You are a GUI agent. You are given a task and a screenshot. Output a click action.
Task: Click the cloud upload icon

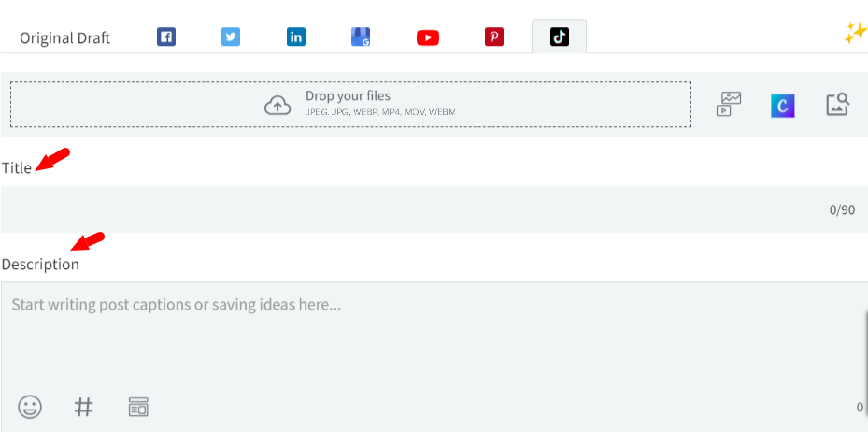[277, 105]
